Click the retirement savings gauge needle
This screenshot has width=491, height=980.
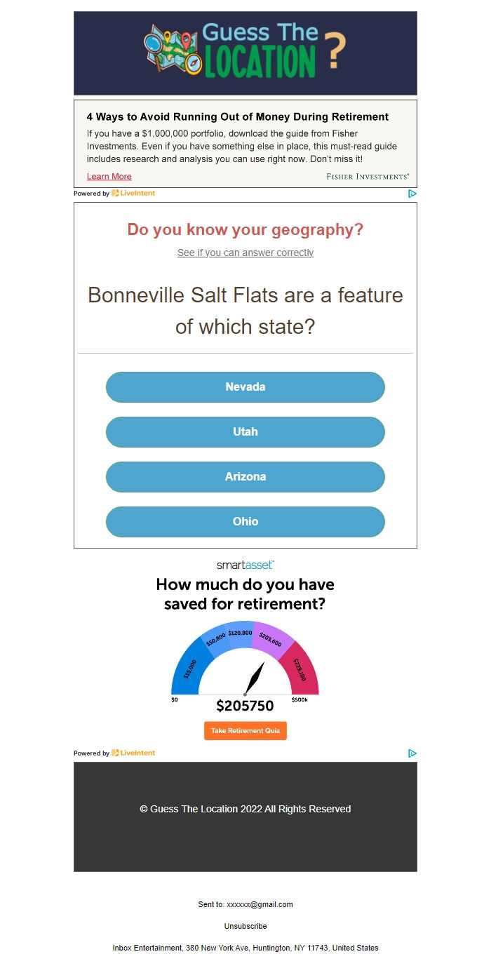click(254, 678)
